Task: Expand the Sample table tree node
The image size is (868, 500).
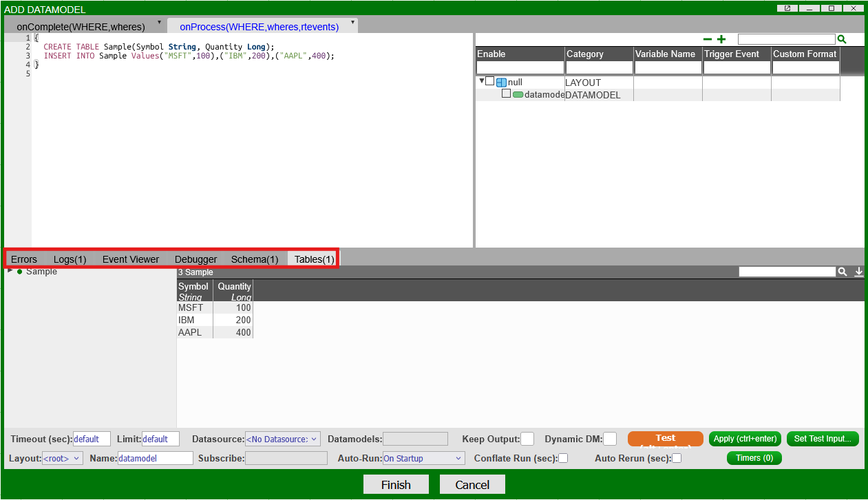Action: tap(10, 271)
